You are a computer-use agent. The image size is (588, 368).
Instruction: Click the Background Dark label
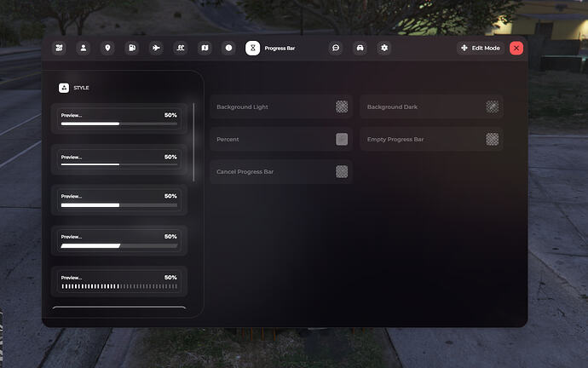point(392,106)
